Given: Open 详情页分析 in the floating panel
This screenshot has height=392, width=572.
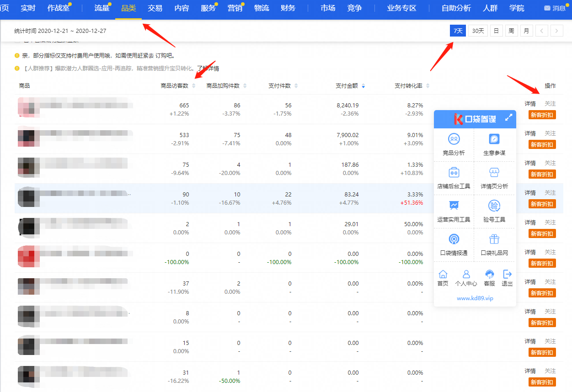Looking at the screenshot, I should click(x=494, y=179).
